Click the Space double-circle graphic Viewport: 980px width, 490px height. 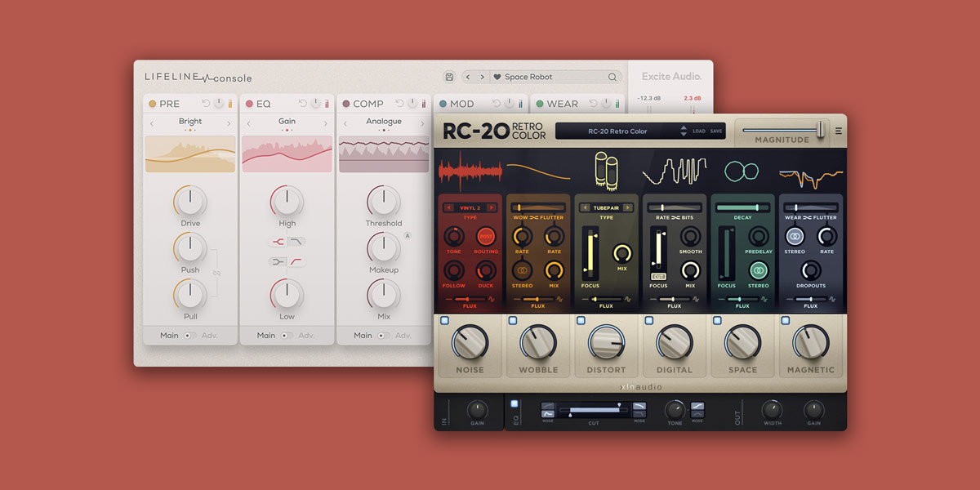742,171
